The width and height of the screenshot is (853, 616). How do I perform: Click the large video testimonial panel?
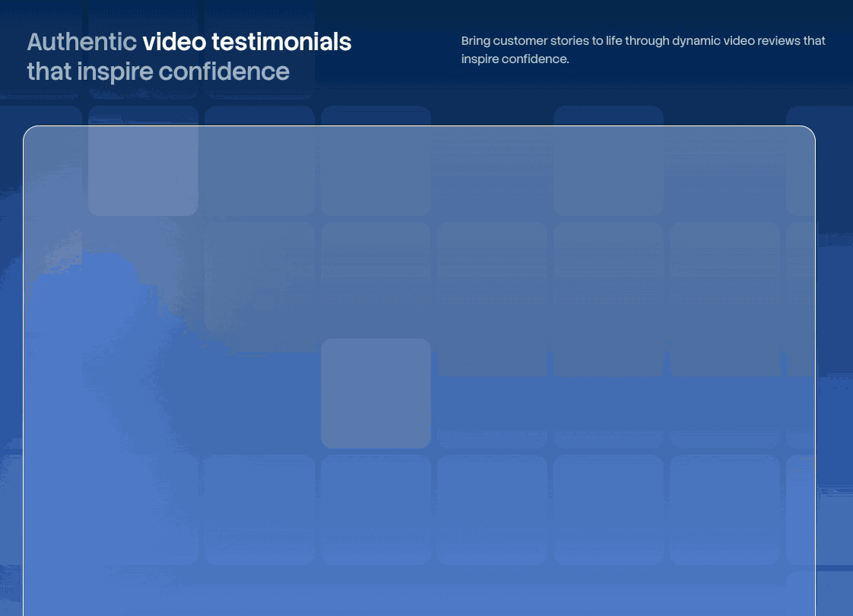pyautogui.click(x=419, y=371)
